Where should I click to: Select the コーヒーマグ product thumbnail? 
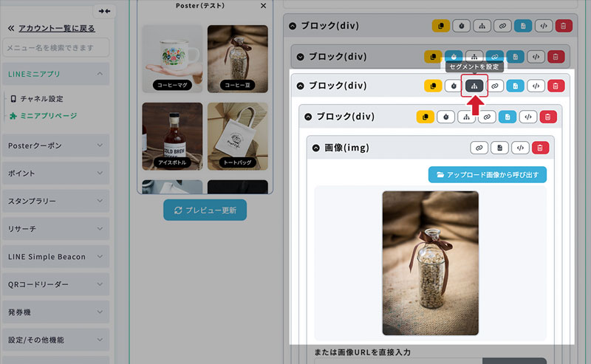(x=172, y=59)
